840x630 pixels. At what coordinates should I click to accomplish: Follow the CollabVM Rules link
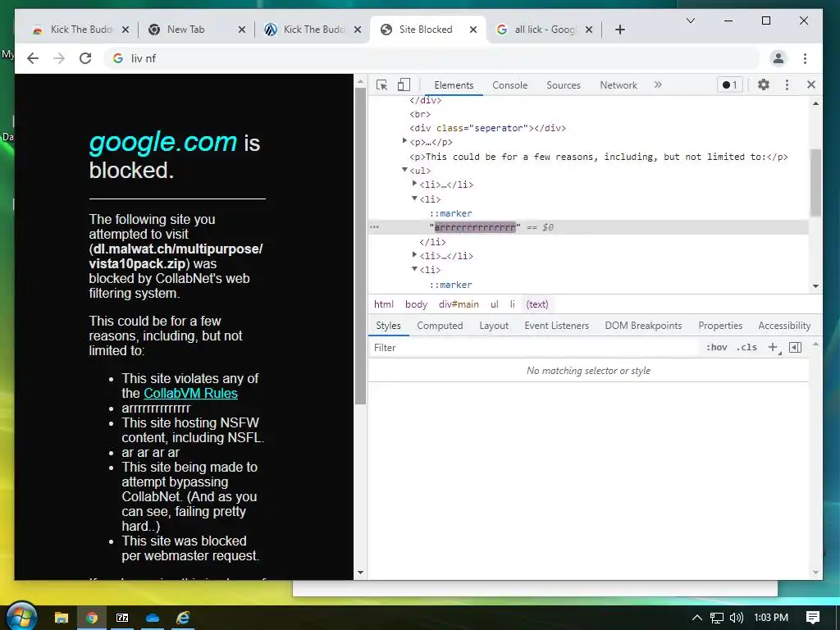pyautogui.click(x=190, y=393)
